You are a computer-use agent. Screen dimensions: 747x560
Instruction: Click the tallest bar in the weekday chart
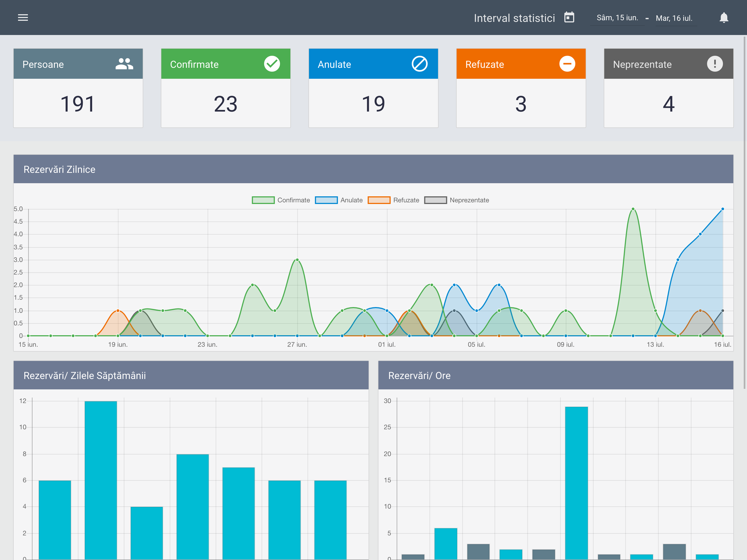(x=101, y=480)
